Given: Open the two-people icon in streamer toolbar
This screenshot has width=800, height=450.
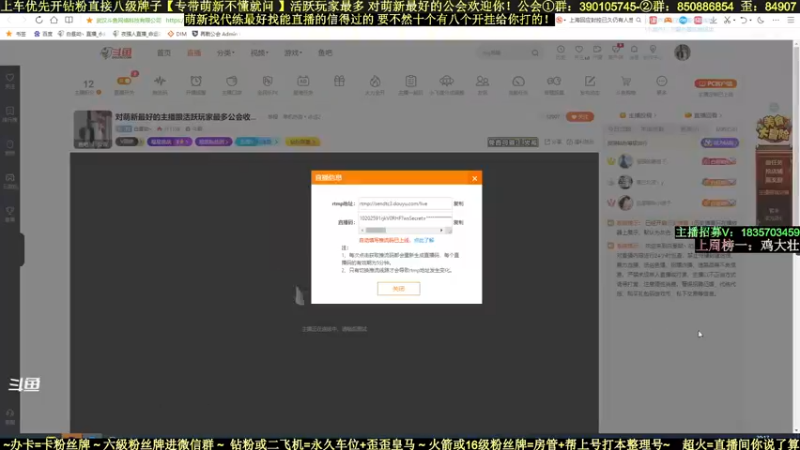Looking at the screenshot, I should click(x=482, y=81).
